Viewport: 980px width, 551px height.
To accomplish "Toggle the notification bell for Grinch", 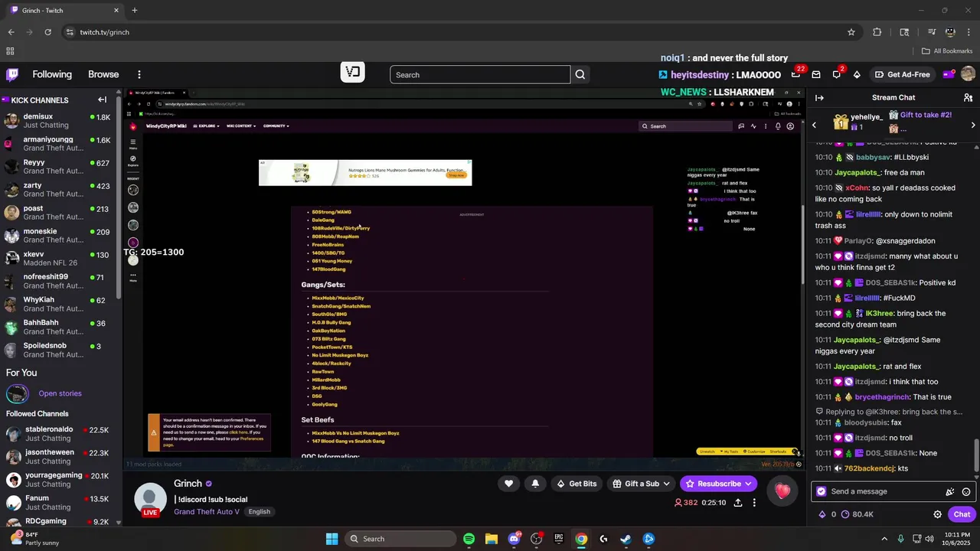I will pyautogui.click(x=535, y=484).
